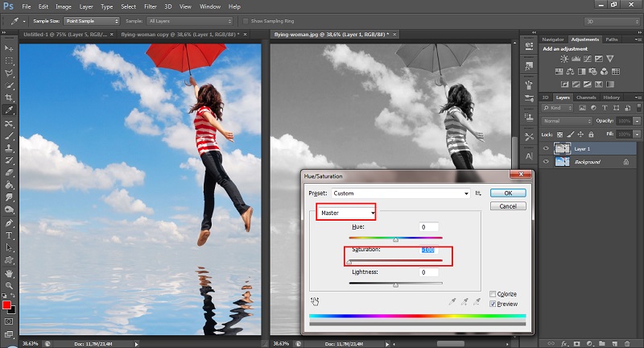Screen dimensions: 644x348
Task: Select the Eyedropper tool in the toolbox
Action: pos(9,110)
